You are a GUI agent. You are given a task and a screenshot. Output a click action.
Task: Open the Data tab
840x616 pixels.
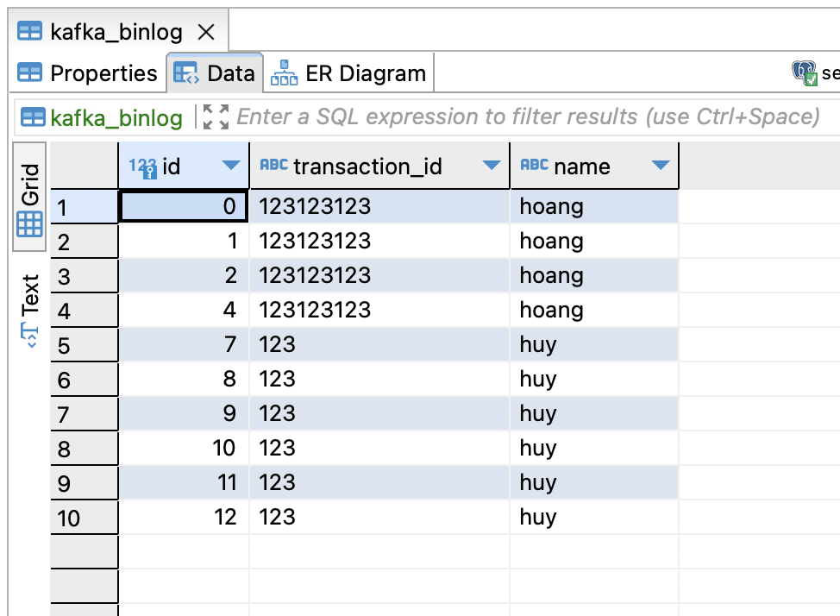[x=215, y=73]
